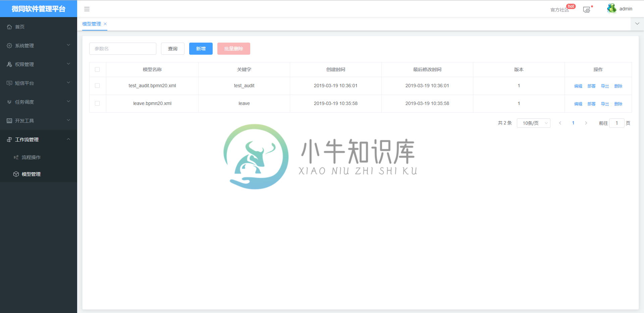Open the admin user name menu
This screenshot has height=313, width=644.
point(626,9)
